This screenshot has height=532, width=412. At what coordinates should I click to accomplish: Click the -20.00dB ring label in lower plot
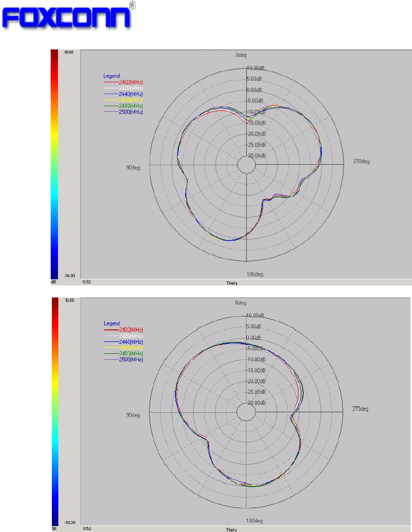pos(256,381)
